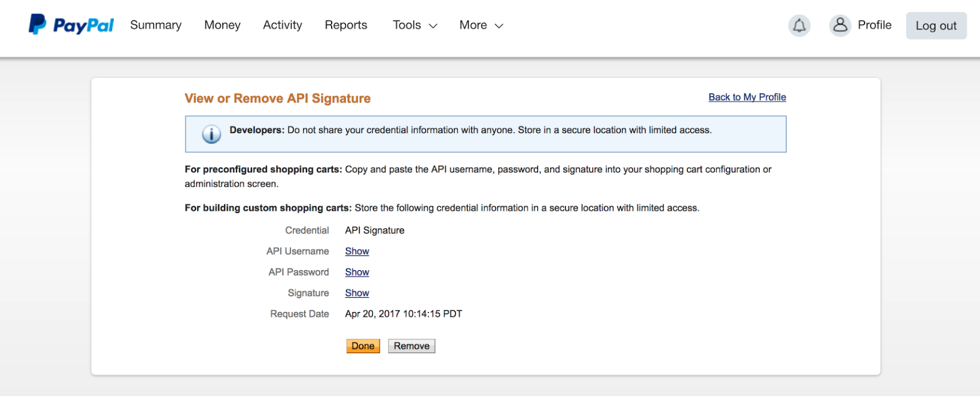
Task: Select Reports in the navigation bar
Action: [346, 25]
